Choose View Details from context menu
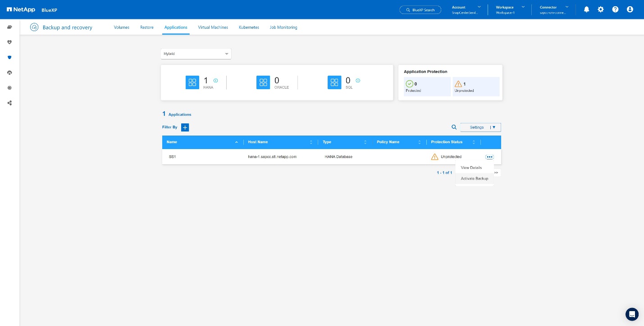644x326 pixels. point(471,168)
